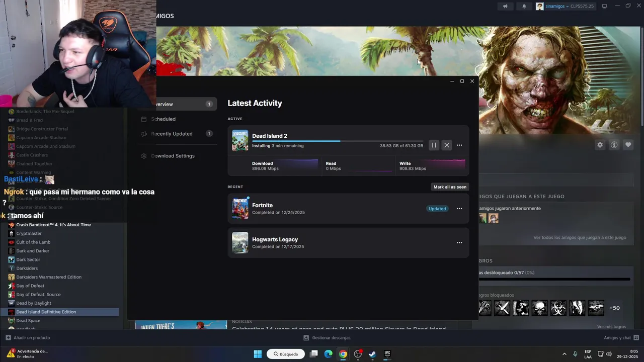
Task: Open Epic Games Launcher from taskbar
Action: coord(387,354)
